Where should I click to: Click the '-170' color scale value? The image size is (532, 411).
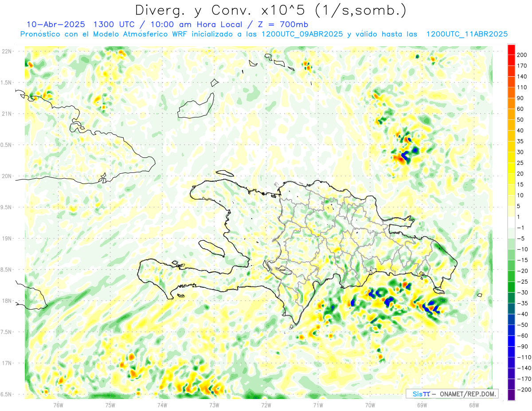click(524, 379)
